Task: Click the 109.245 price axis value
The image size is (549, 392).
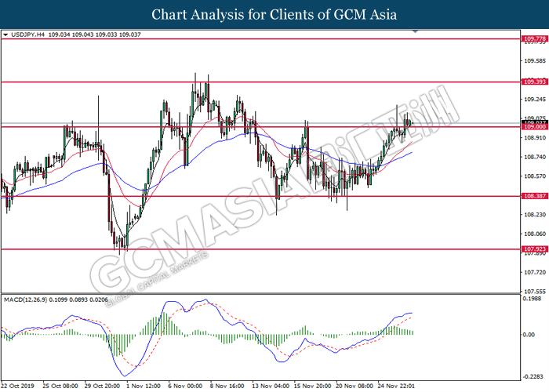Action: (x=535, y=100)
